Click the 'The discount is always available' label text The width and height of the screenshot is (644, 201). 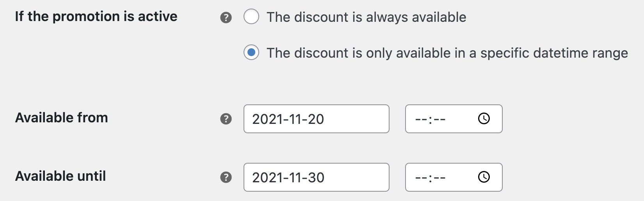[366, 17]
